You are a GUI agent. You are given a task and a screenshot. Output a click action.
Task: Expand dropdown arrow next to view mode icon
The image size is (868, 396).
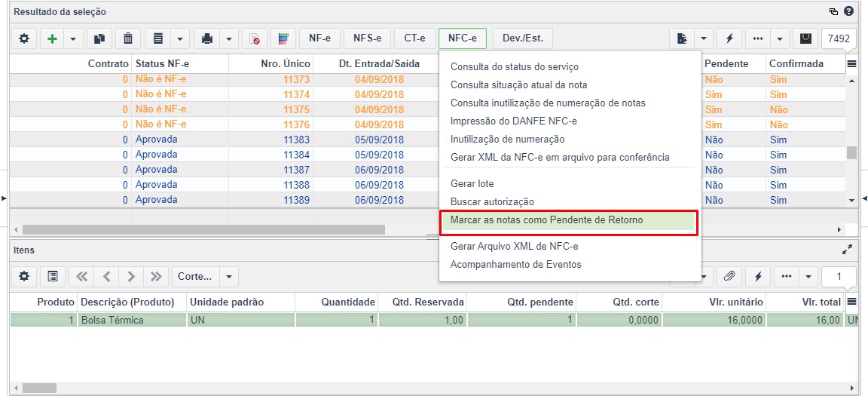pyautogui.click(x=180, y=38)
